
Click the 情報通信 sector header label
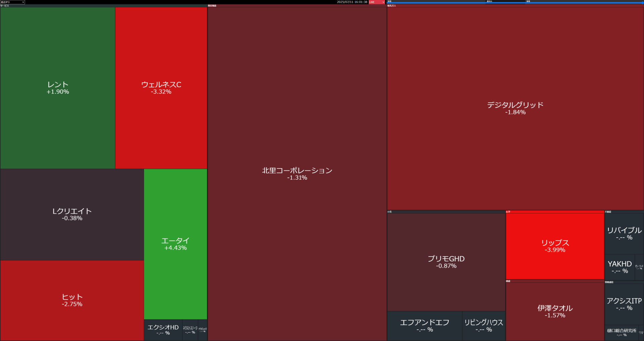609,282
